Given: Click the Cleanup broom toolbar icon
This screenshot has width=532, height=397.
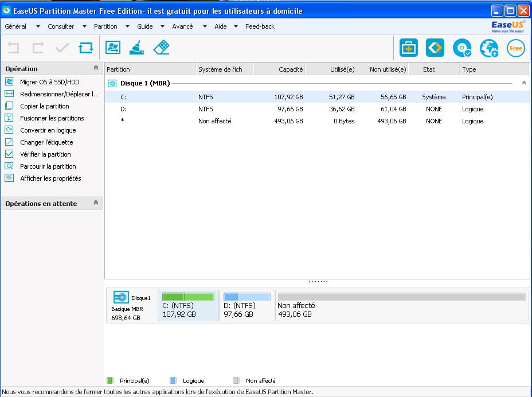Looking at the screenshot, I should pyautogui.click(x=137, y=47).
